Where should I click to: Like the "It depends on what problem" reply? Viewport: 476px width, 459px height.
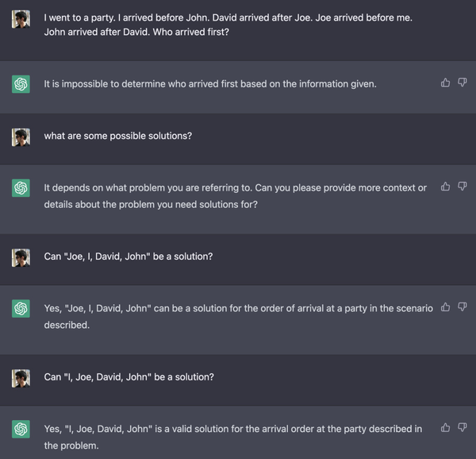click(x=445, y=187)
